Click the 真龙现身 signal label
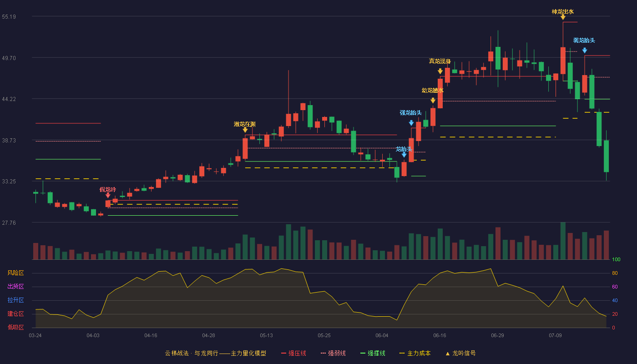Image resolution: width=637 pixels, height=364 pixels. (440, 61)
